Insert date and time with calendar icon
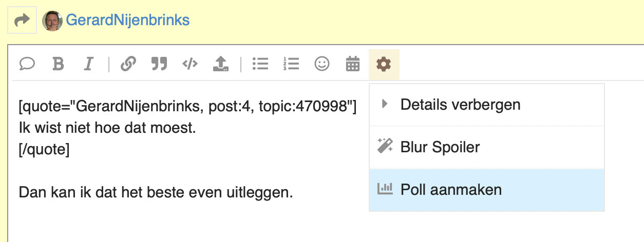 point(353,64)
